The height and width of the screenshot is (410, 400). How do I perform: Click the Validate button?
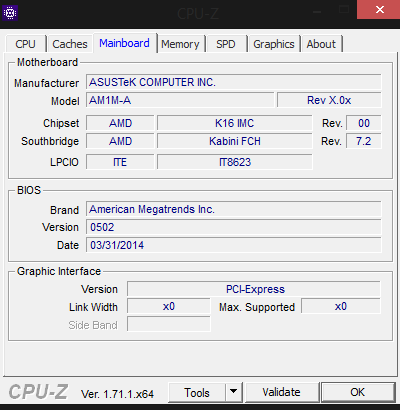point(282,392)
